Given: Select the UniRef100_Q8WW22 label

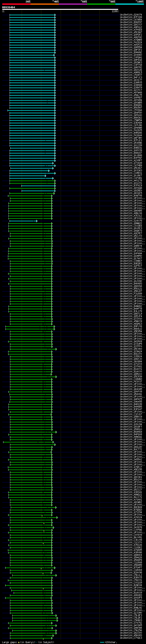Looking at the screenshot, I should 131,223.
